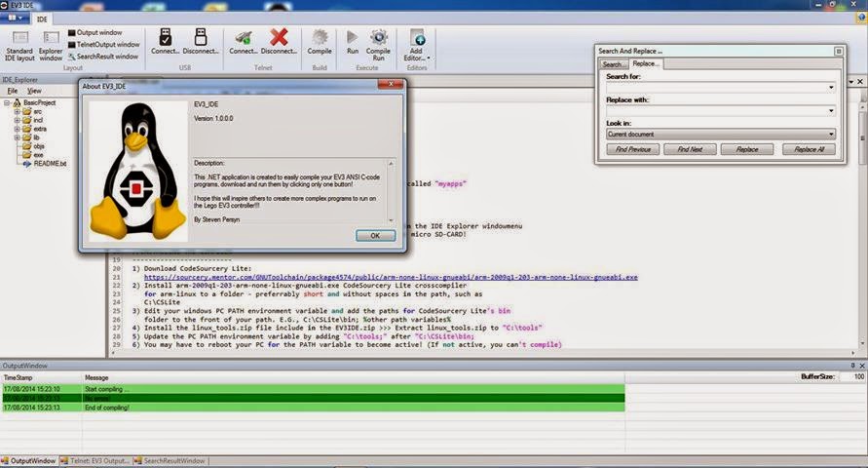Close the active editor document
Image resolution: width=868 pixels, height=468 pixels.
click(860, 82)
